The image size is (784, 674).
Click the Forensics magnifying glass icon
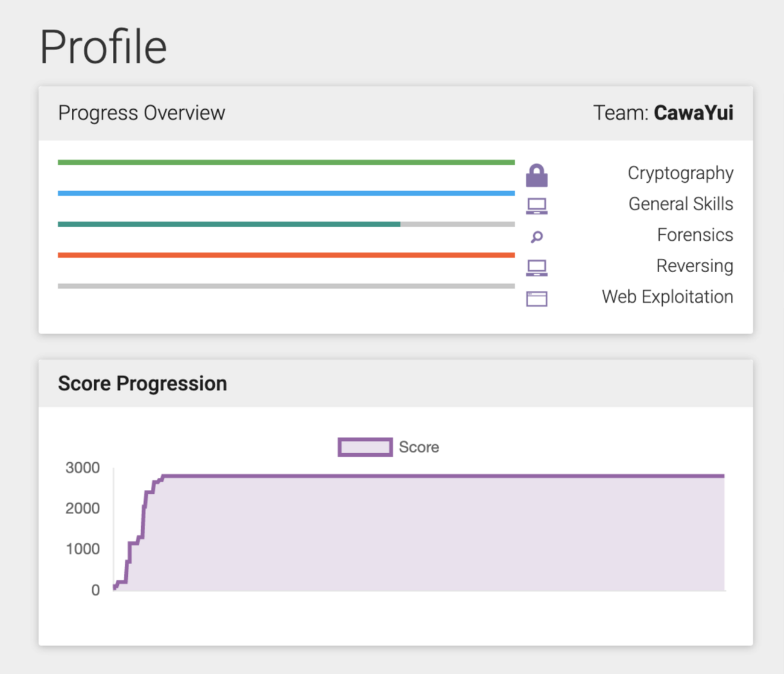pyautogui.click(x=536, y=237)
